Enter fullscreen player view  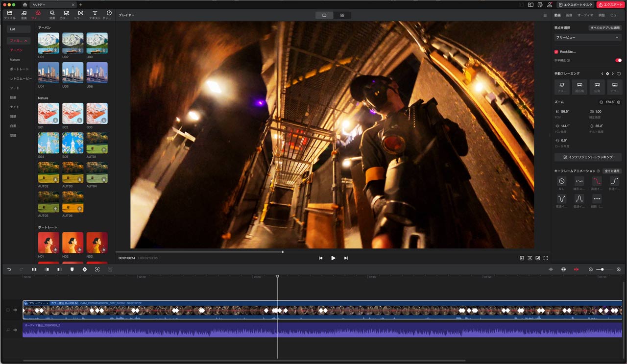[x=546, y=258]
